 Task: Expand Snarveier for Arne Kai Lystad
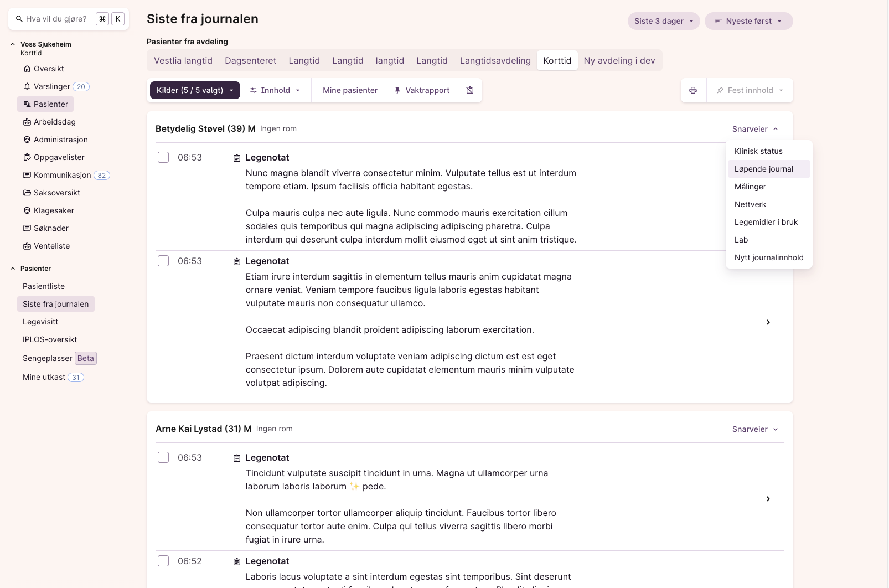[x=755, y=429]
